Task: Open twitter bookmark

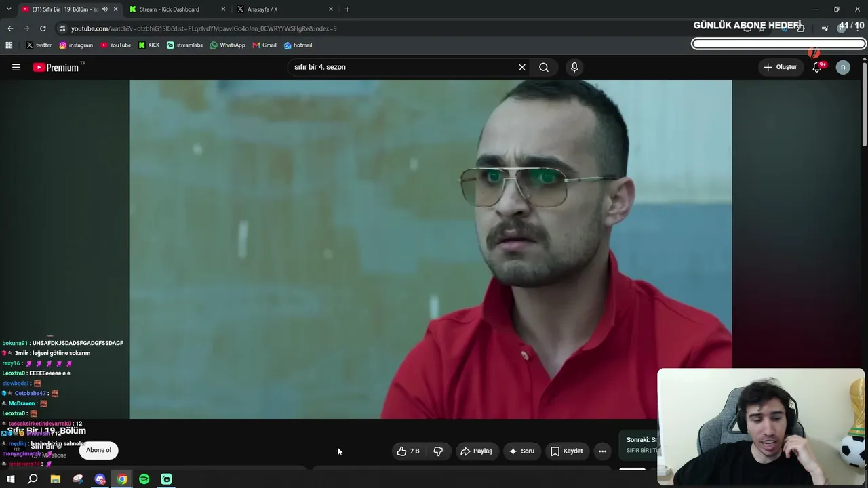Action: (x=39, y=45)
